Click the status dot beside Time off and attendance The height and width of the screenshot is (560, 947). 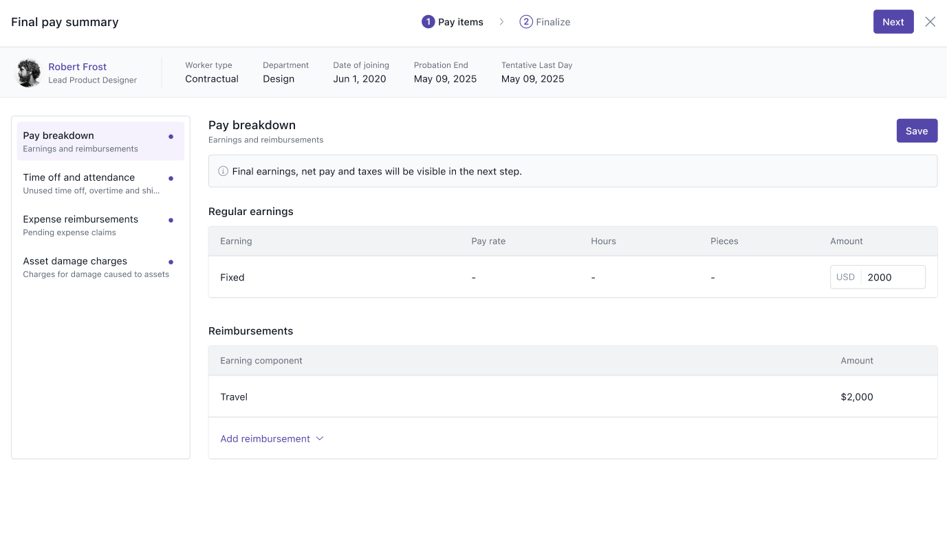click(171, 178)
